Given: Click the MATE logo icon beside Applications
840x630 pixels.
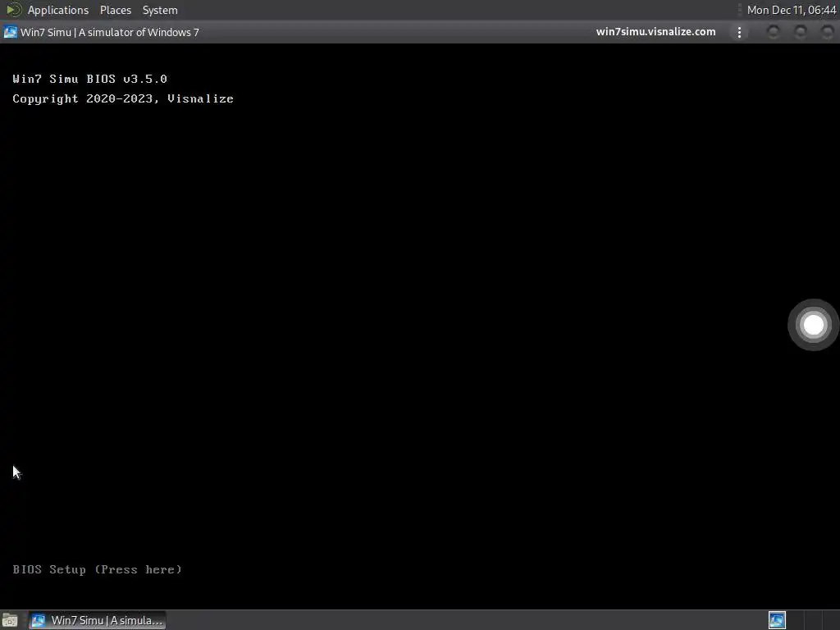Looking at the screenshot, I should pos(13,10).
